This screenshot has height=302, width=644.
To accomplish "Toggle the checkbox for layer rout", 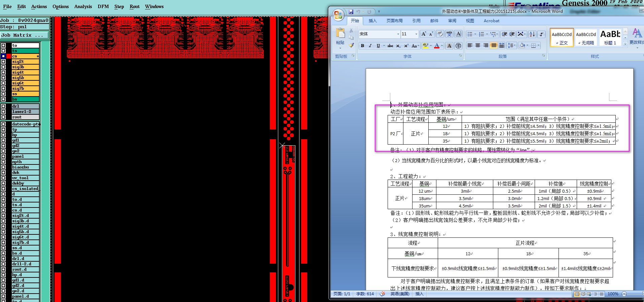I will click(3, 117).
